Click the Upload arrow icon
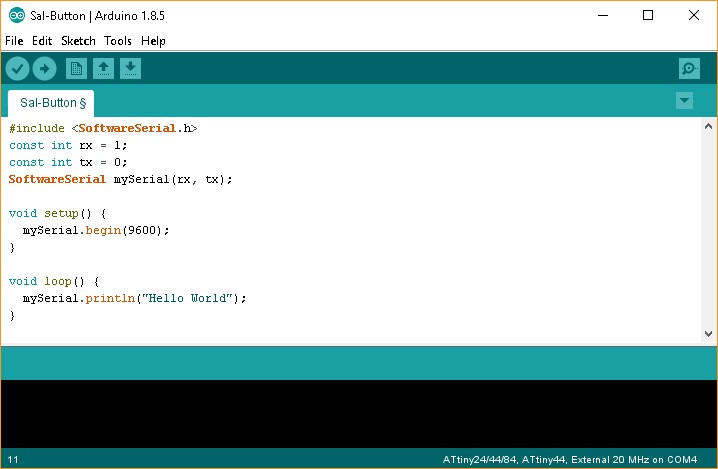This screenshot has height=469, width=718. [44, 69]
